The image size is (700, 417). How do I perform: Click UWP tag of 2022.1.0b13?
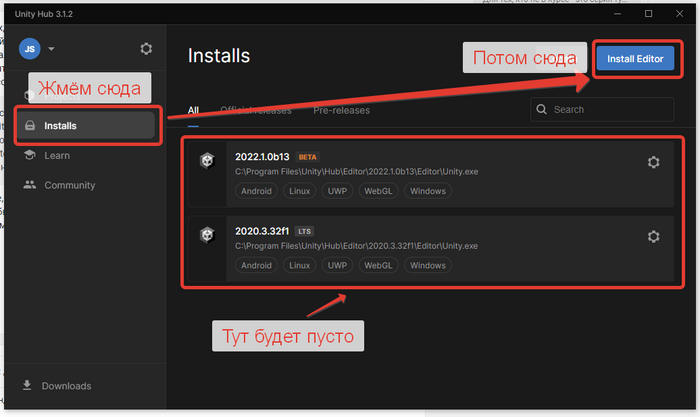[337, 191]
